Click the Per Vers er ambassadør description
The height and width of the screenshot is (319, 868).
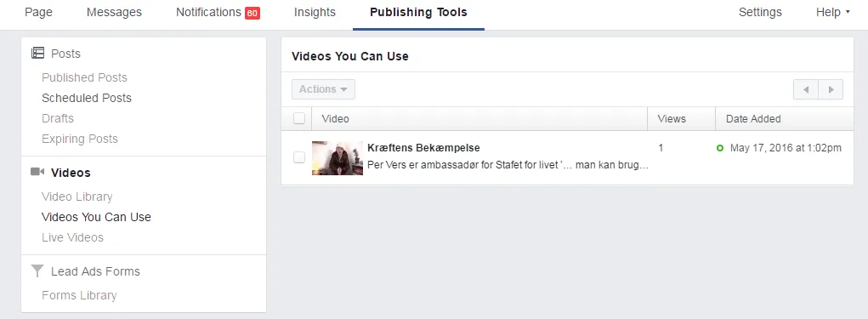pyautogui.click(x=508, y=165)
